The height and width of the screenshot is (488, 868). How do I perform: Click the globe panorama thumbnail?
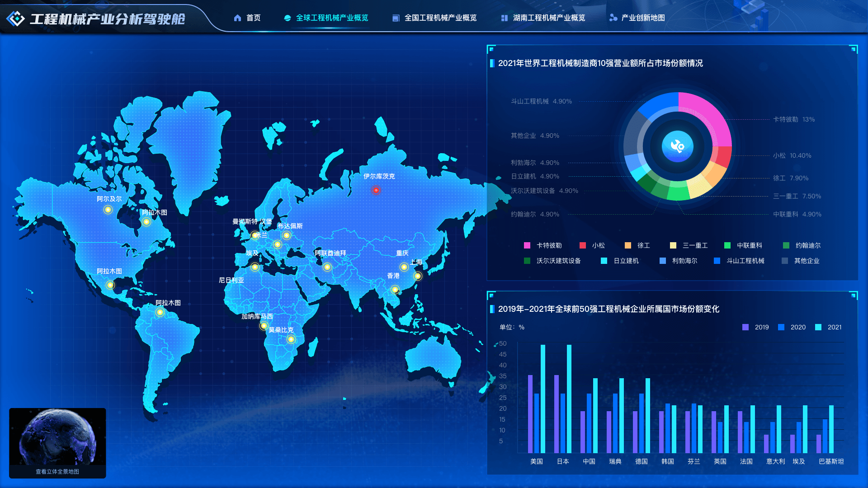[x=57, y=436]
